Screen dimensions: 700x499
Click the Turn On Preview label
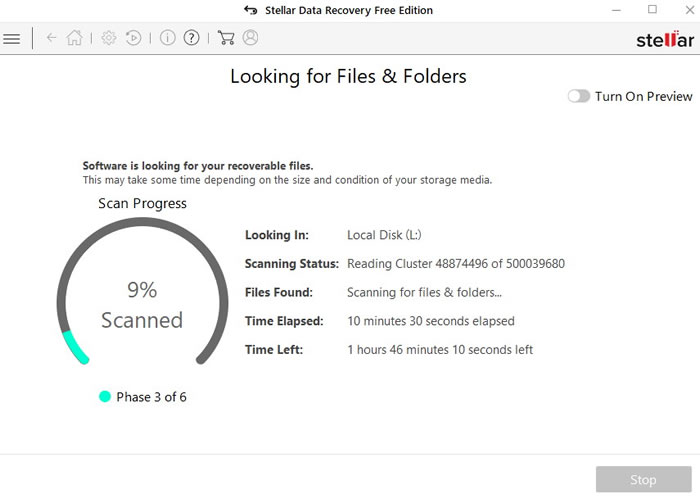643,96
